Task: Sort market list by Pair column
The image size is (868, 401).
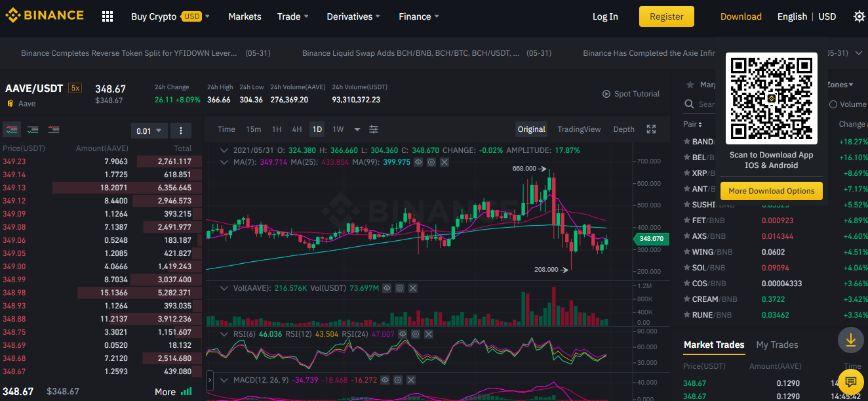Action: tap(692, 124)
